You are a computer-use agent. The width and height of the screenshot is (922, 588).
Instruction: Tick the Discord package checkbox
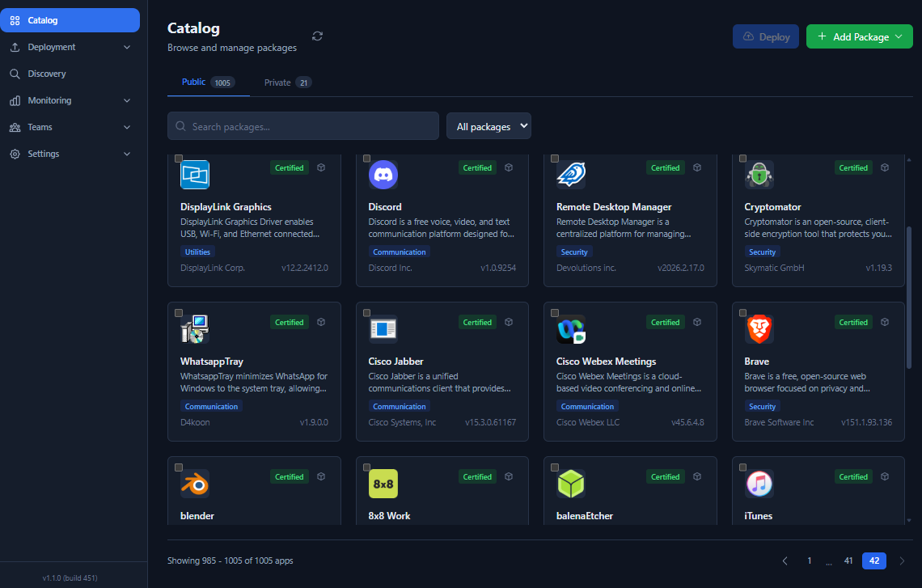tap(367, 159)
